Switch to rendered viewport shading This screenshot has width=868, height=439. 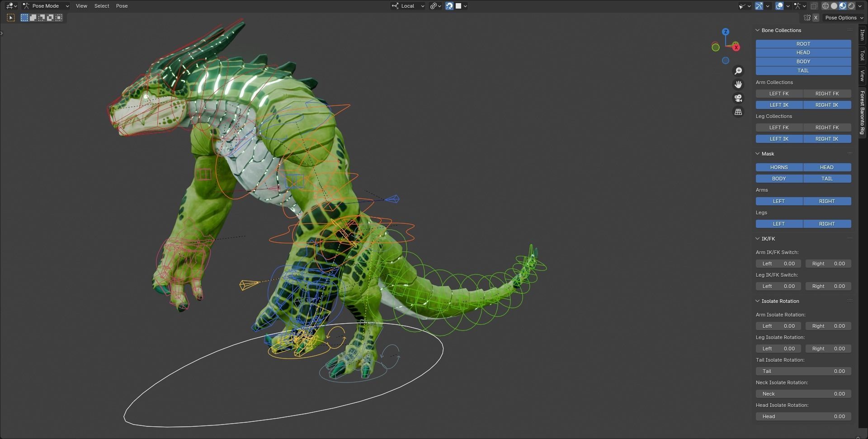tap(851, 6)
